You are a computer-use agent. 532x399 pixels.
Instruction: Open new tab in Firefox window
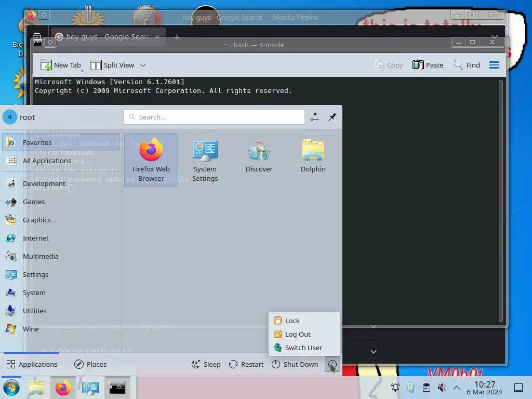coord(177,37)
